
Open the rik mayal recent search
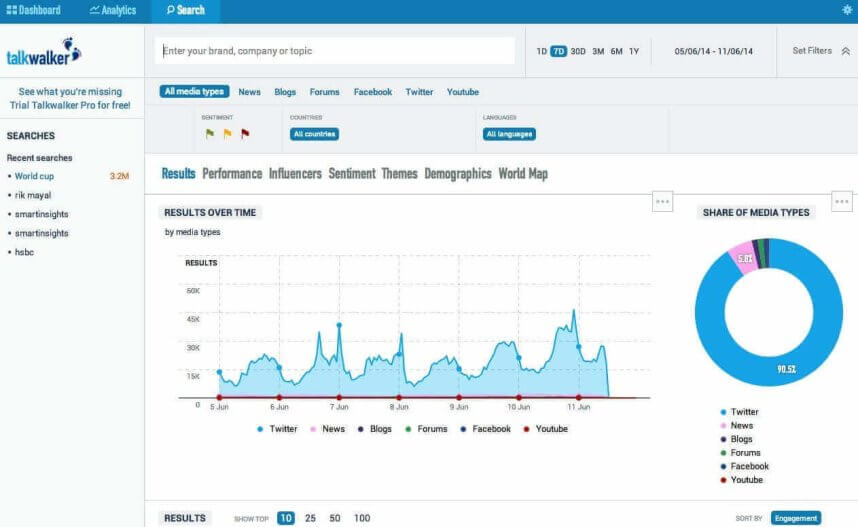tap(33, 195)
